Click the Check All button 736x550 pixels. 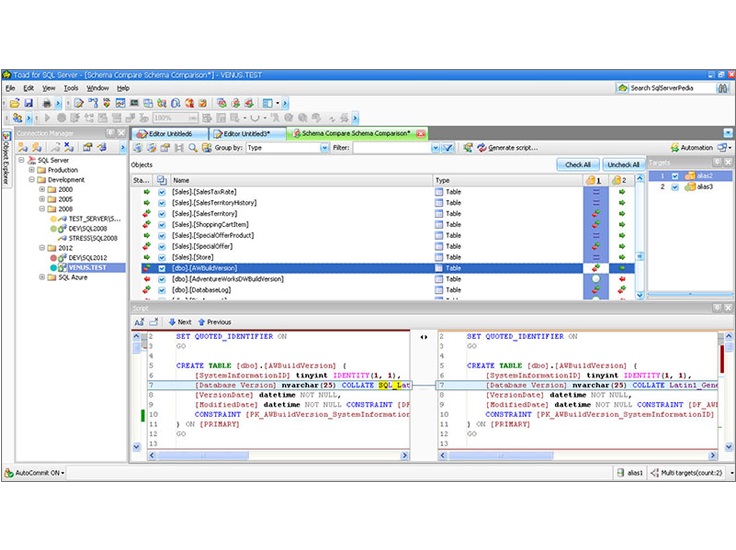pyautogui.click(x=578, y=165)
